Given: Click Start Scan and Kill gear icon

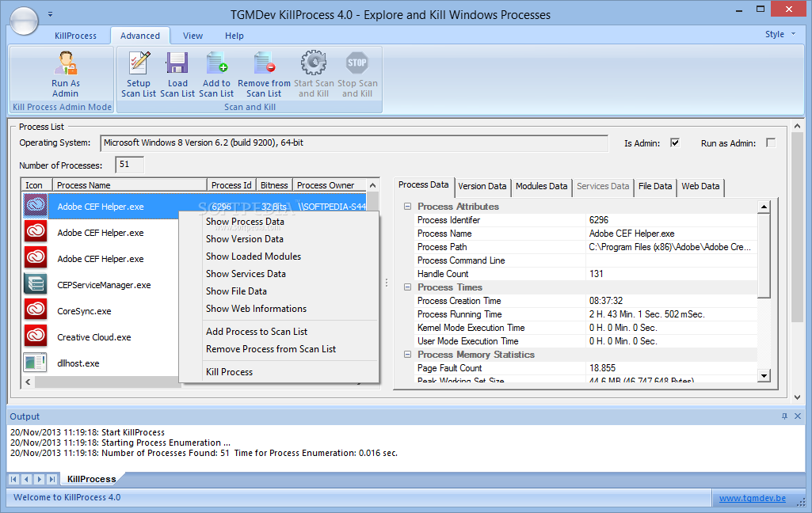Looking at the screenshot, I should 314,63.
